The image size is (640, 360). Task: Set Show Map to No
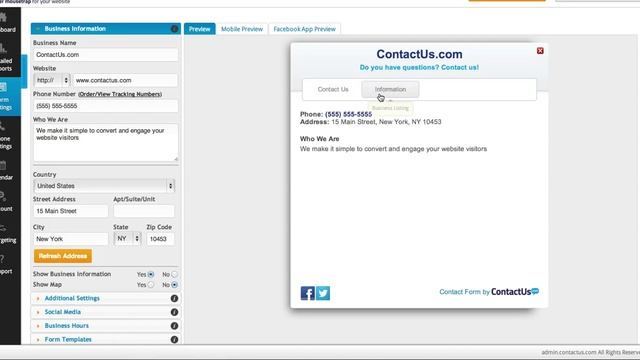pyautogui.click(x=174, y=284)
